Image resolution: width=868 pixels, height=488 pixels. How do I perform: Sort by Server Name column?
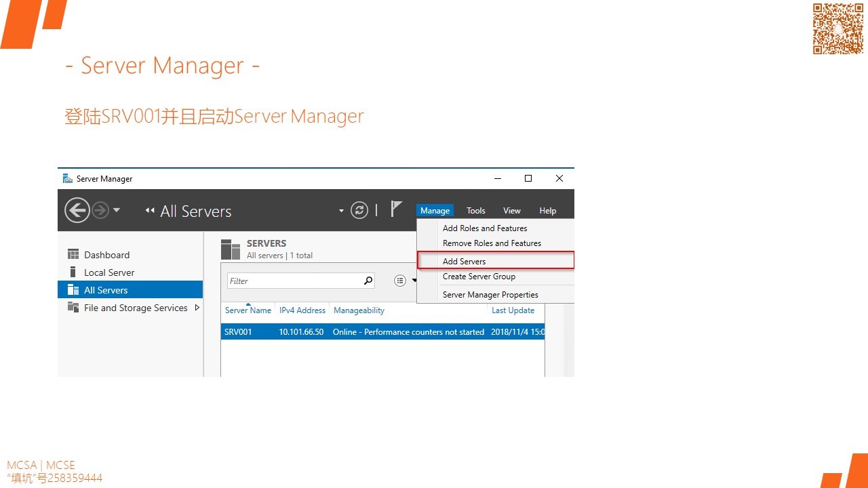pyautogui.click(x=248, y=310)
